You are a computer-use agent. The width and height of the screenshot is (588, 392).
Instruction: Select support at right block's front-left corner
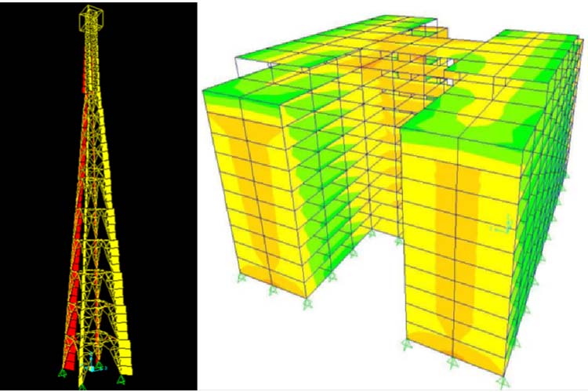tap(406, 345)
